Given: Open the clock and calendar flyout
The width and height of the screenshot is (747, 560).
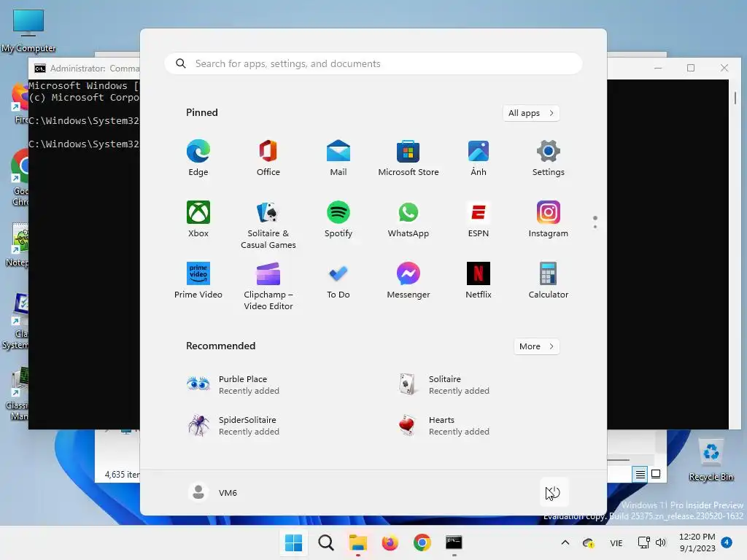Looking at the screenshot, I should (697, 542).
